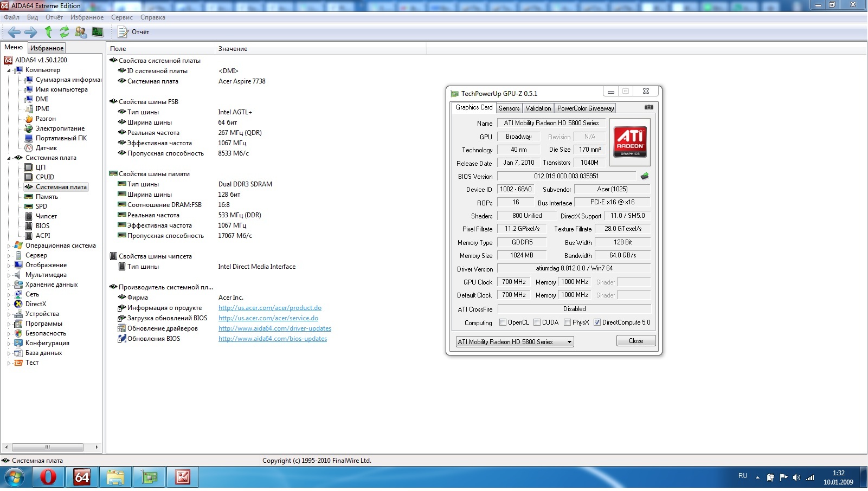Screen dimensions: 868x491
Task: Click the BIOS save chip icon in GPU-Z
Action: click(645, 176)
